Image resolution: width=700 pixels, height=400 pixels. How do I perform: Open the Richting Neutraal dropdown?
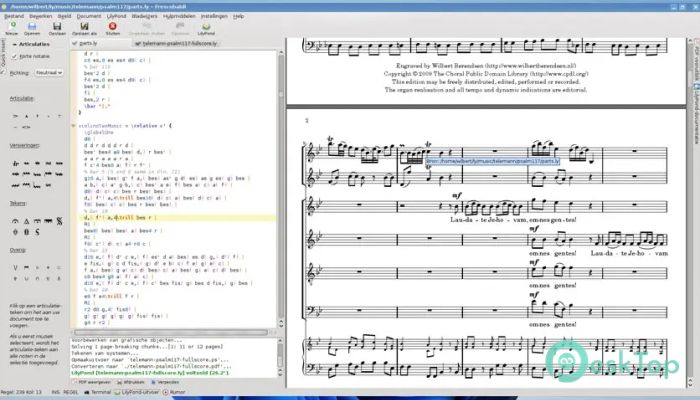pos(49,72)
